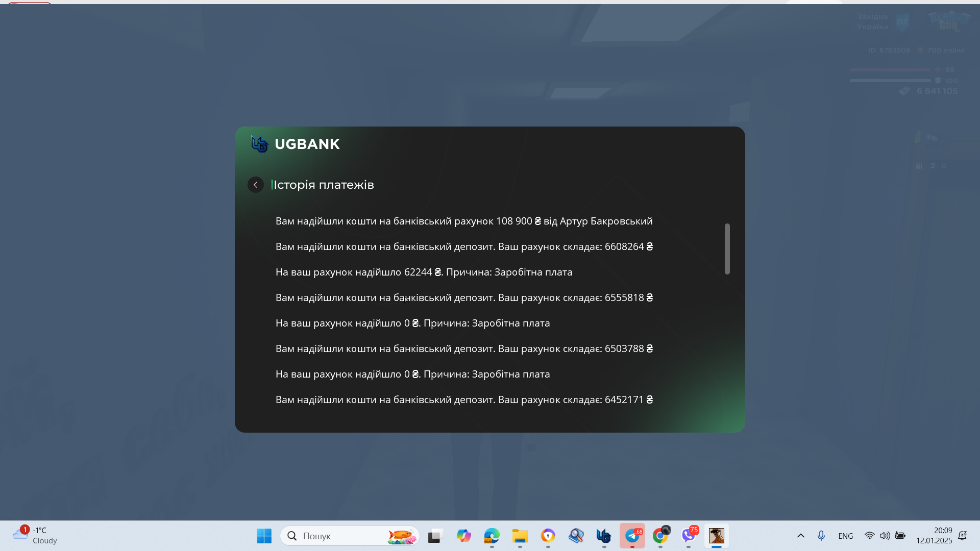Open Microsoft Edge in taskbar
Viewport: 980px width, 551px height.
[492, 536]
